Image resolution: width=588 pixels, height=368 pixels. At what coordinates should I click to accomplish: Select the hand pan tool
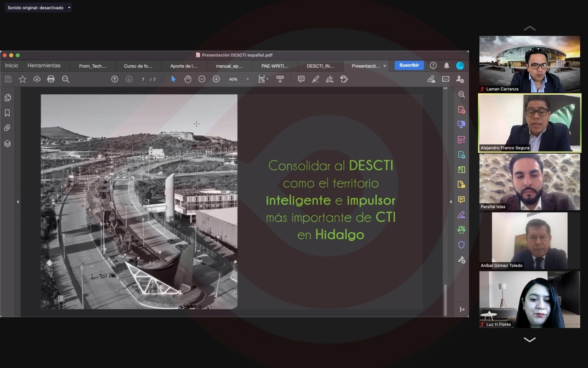pos(187,79)
